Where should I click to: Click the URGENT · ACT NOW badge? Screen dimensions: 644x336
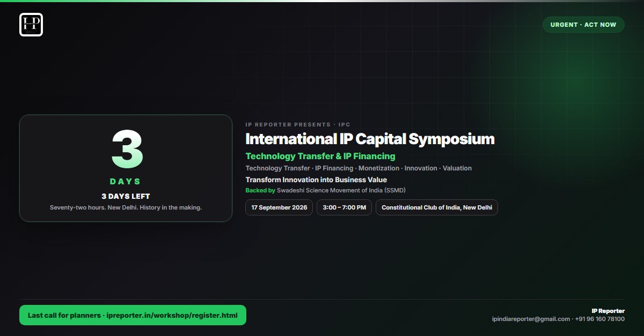point(583,25)
